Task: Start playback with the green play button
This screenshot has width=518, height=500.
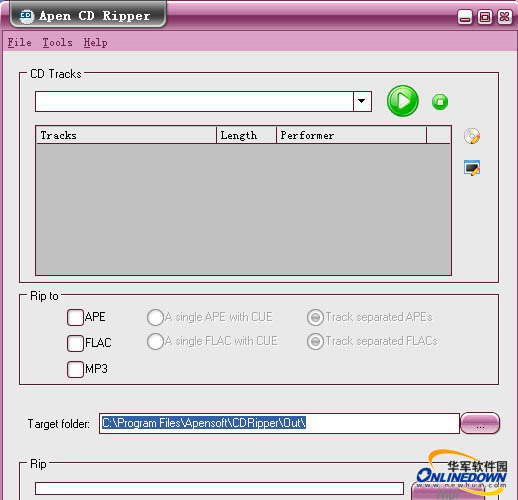Action: click(x=403, y=101)
